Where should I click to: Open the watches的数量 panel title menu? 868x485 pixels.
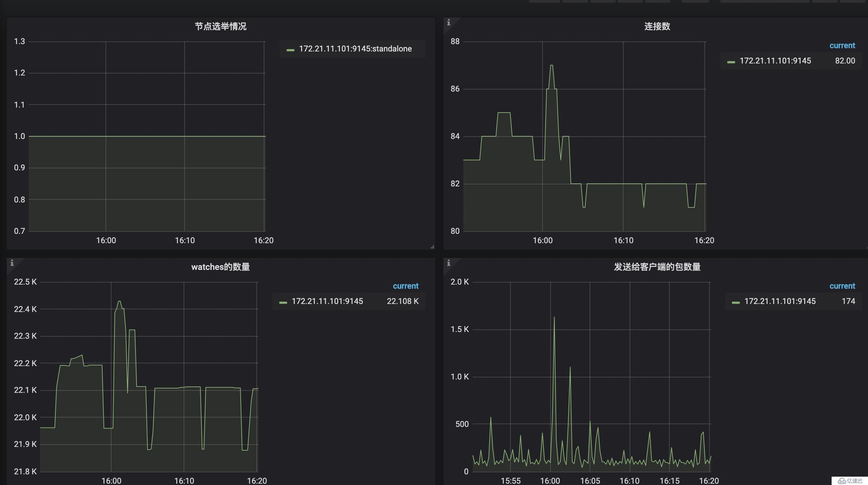[x=221, y=267]
